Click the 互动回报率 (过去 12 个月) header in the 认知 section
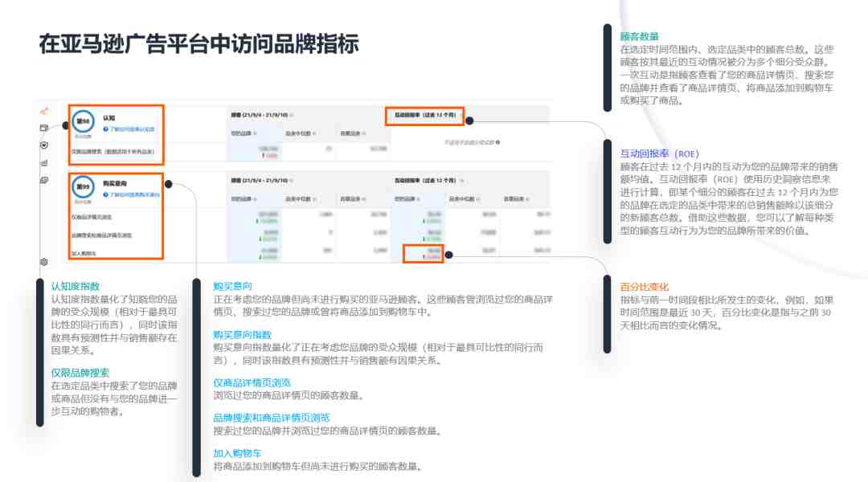Screen dimensions: 868x482 [425, 115]
